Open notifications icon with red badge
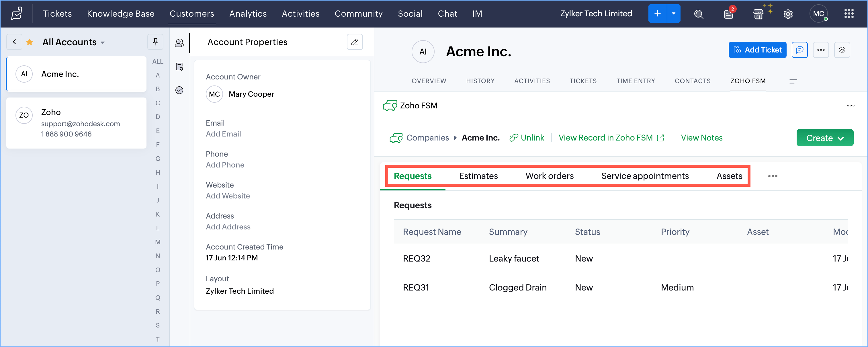868x347 pixels. pyautogui.click(x=728, y=14)
